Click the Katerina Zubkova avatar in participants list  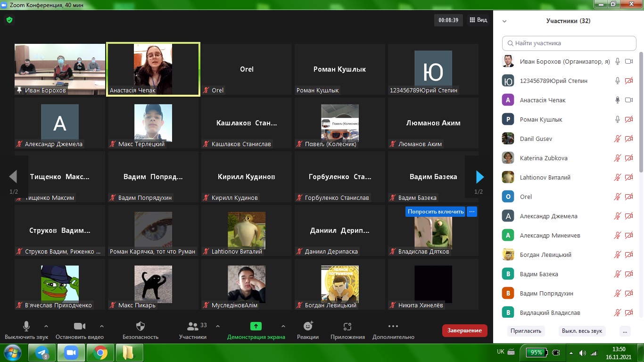tap(508, 158)
